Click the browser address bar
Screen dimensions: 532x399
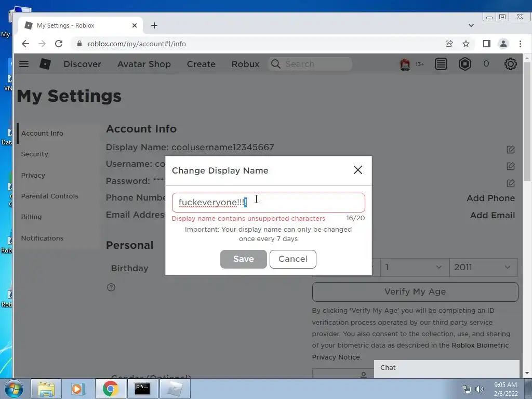click(258, 44)
